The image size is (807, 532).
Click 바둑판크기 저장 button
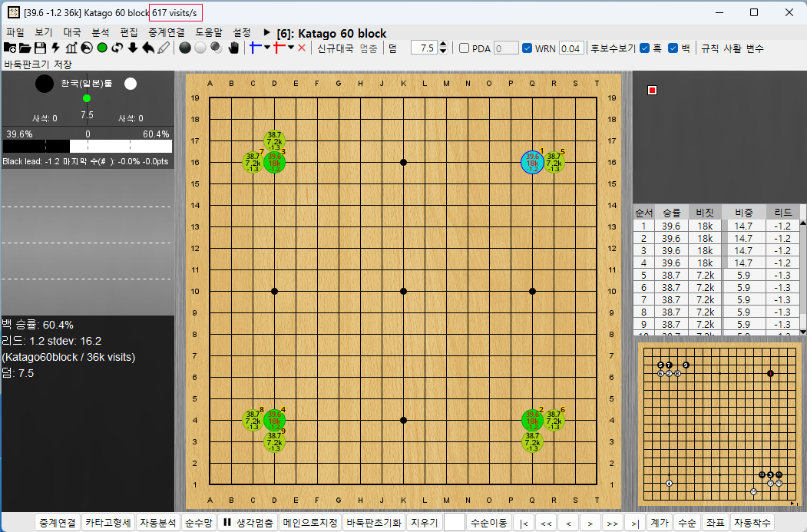(38, 64)
